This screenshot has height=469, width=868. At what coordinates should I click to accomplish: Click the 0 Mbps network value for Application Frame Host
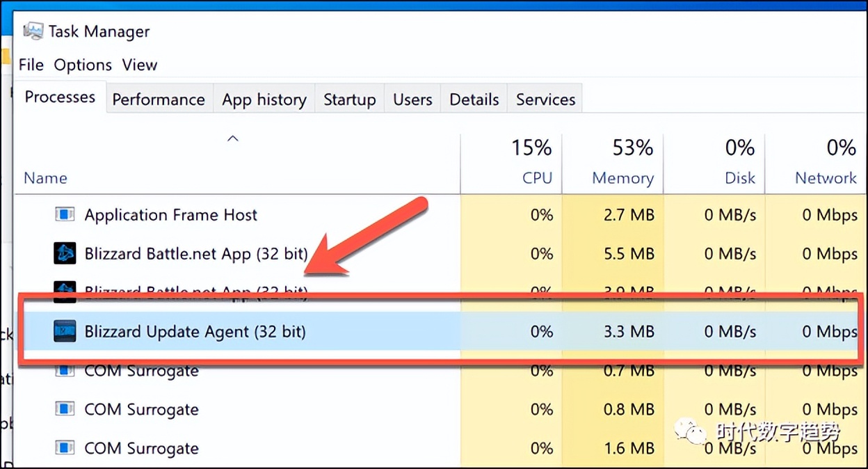click(x=830, y=215)
